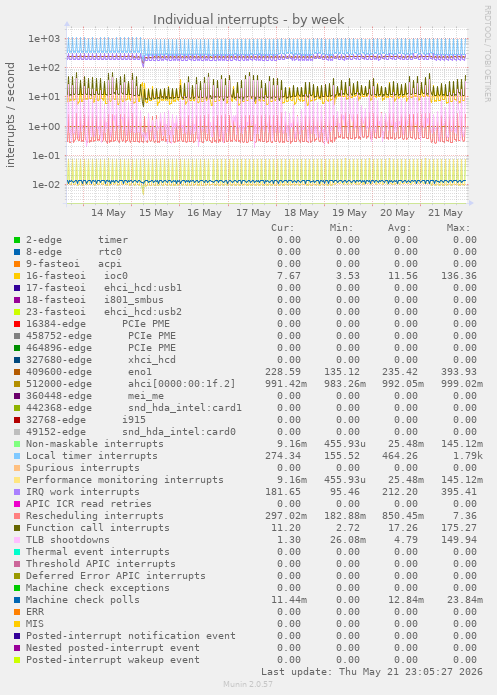
Task: Click the Machine check polls current '11.44m'
Action: (289, 600)
